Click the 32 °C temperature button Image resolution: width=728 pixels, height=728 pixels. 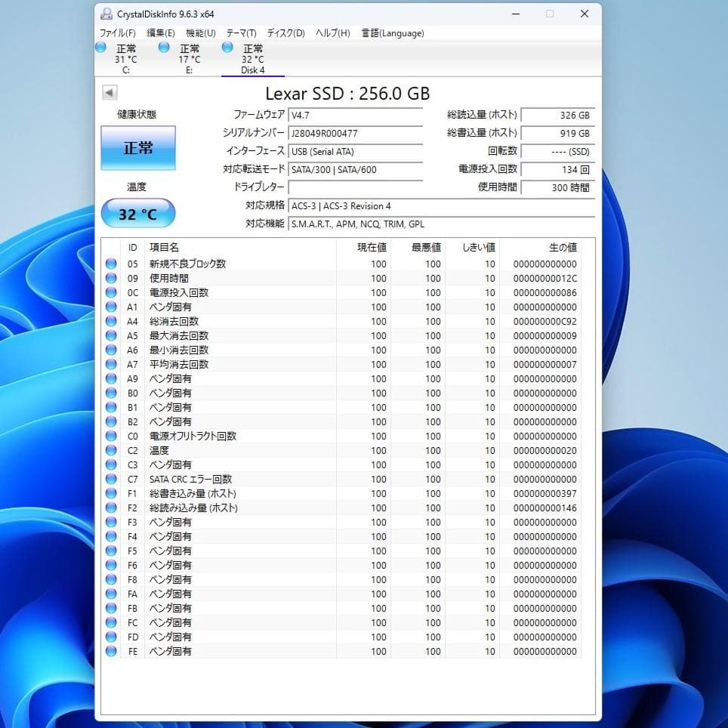pos(138,214)
